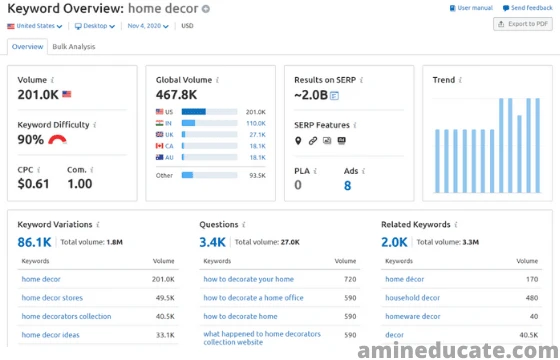Open keyword 'home decorators collection'

66,316
